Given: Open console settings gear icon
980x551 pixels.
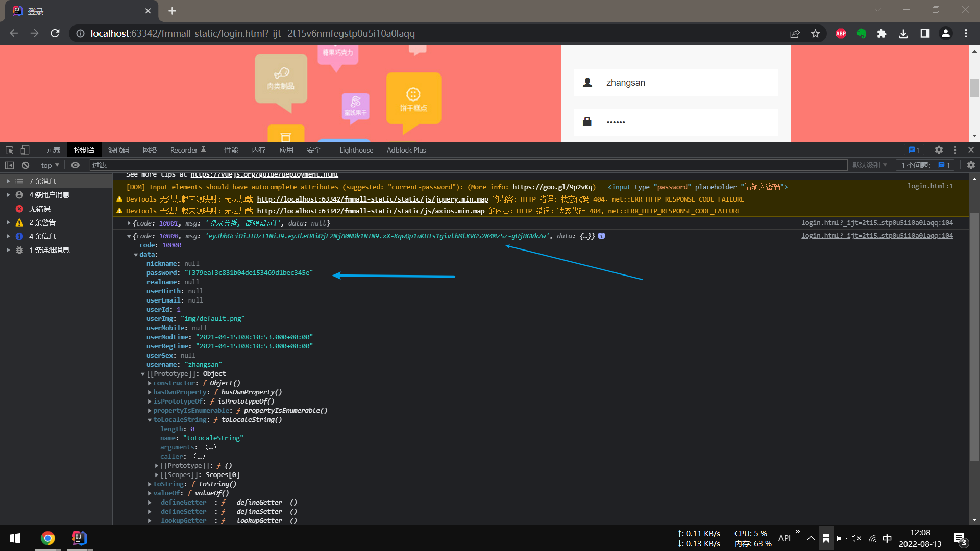Looking at the screenshot, I should (x=971, y=165).
